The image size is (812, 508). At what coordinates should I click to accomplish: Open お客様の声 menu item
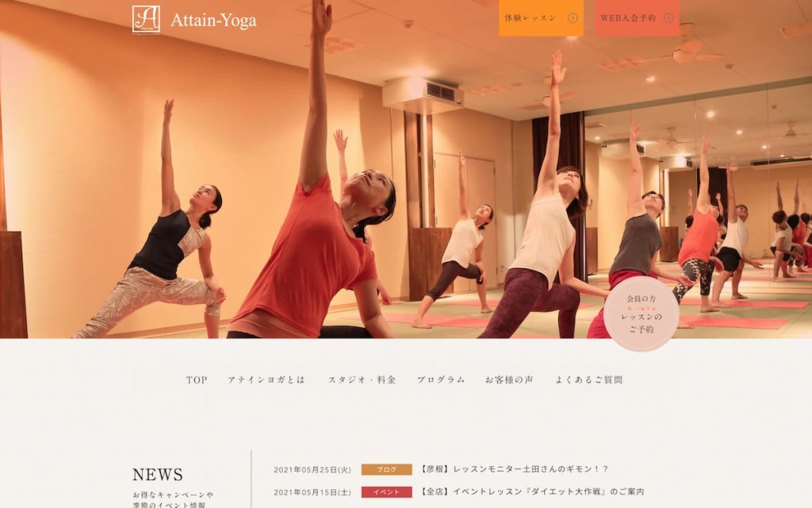click(509, 380)
